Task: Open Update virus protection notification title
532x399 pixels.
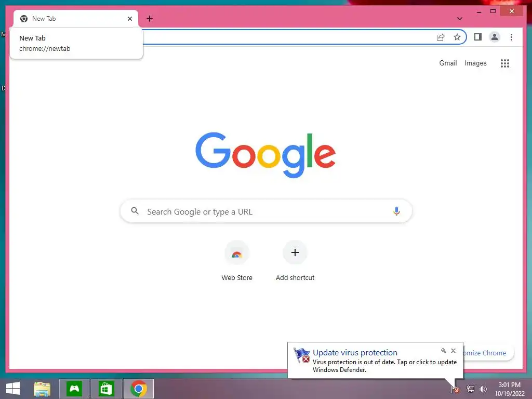Action: coord(355,353)
